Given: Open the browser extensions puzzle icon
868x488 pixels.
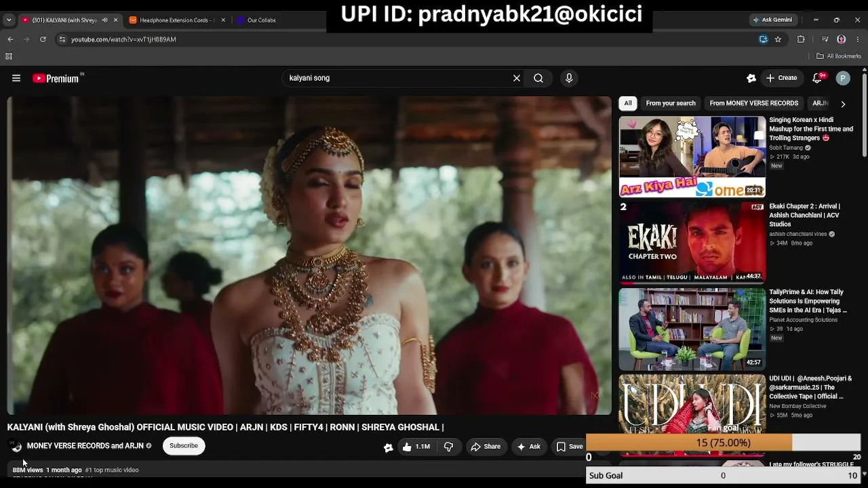Looking at the screenshot, I should click(x=801, y=39).
